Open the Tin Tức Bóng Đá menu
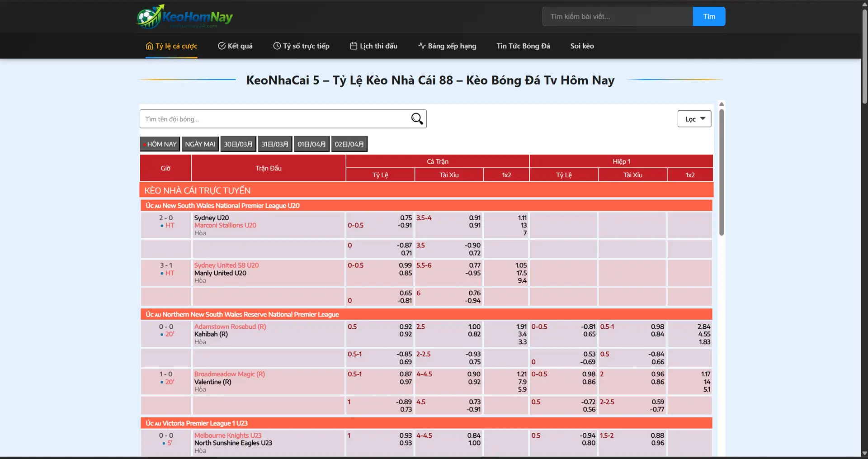This screenshot has width=868, height=459. (523, 46)
